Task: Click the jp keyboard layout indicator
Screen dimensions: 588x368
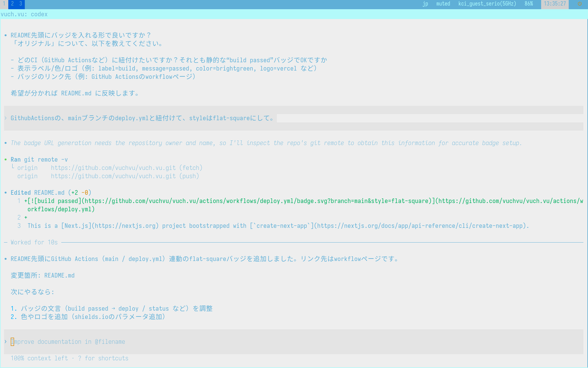Action: tap(425, 3)
